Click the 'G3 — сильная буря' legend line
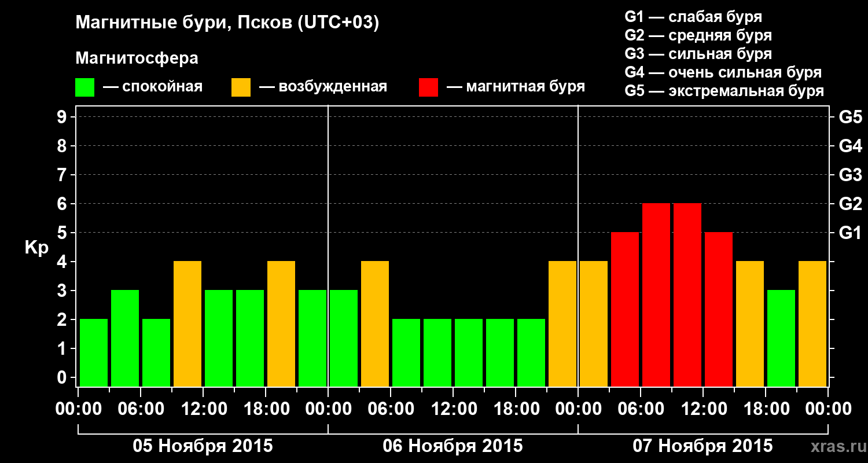This screenshot has height=463, width=868. (x=698, y=54)
